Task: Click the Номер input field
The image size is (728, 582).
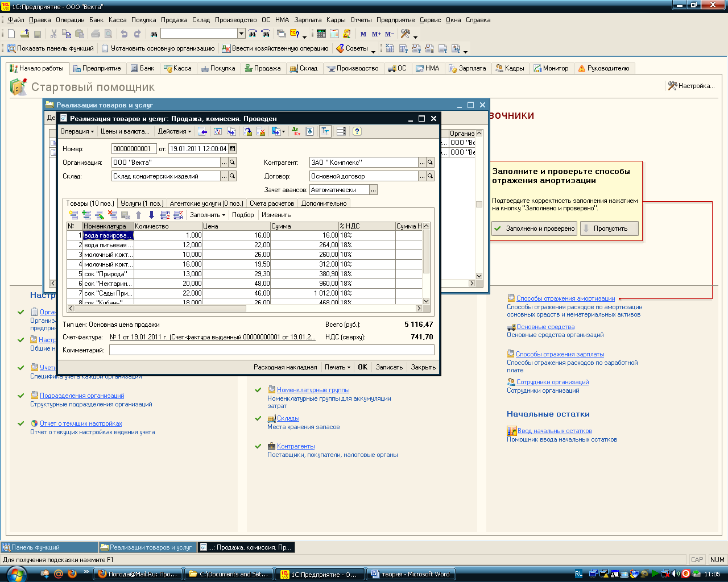Action: (x=134, y=149)
